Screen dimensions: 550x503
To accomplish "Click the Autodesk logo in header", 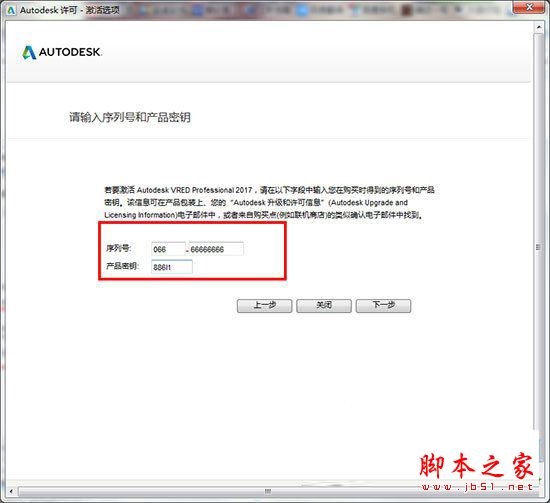I will click(62, 52).
